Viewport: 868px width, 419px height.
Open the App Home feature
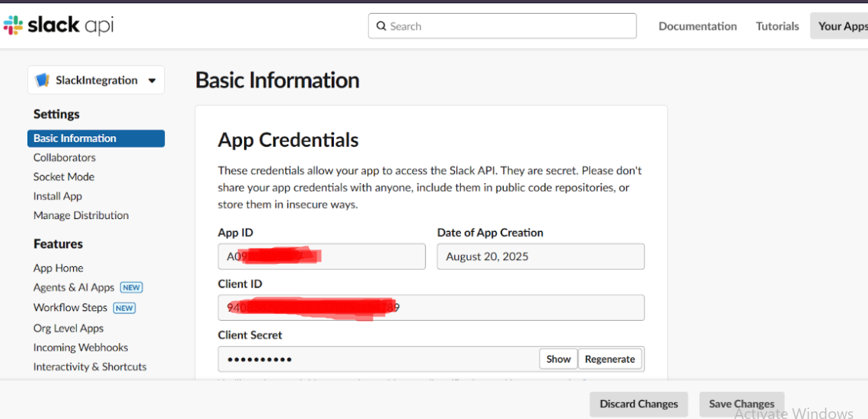58,268
